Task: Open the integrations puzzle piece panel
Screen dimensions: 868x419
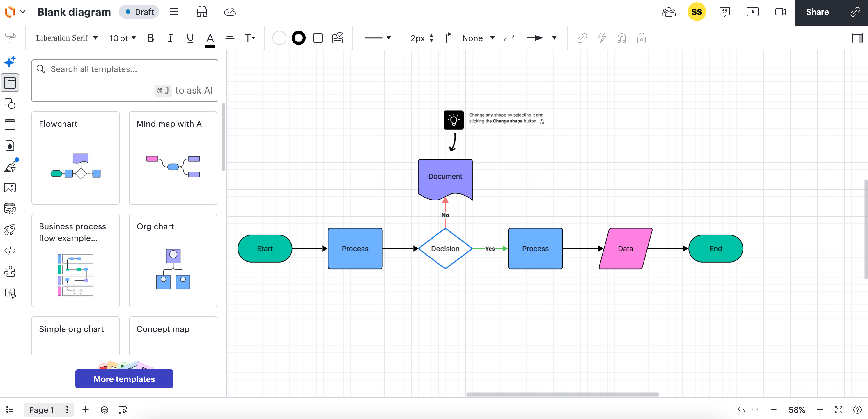Action: (10, 271)
